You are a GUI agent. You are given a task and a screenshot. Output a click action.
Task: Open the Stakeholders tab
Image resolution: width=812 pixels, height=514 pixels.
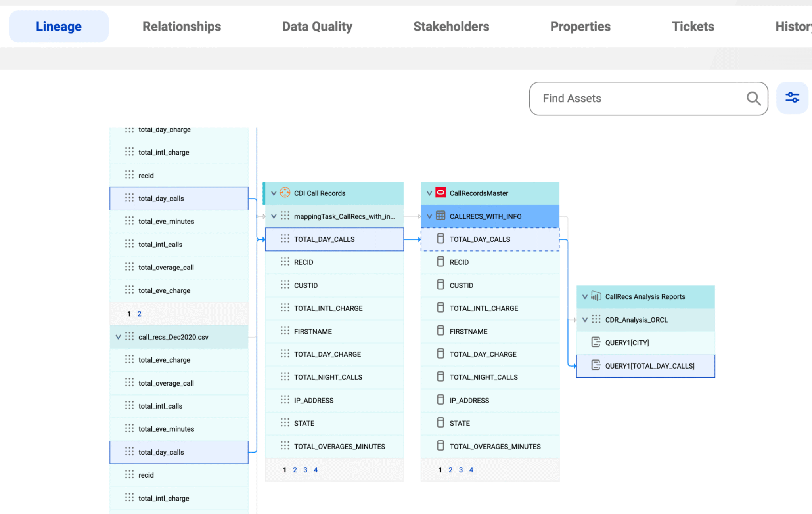click(452, 26)
